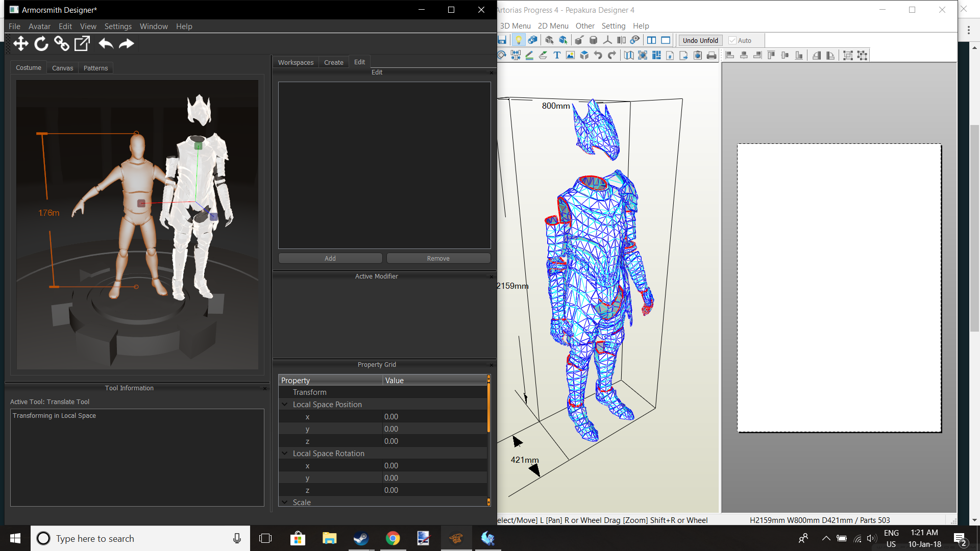Click the Align left icon in Pepakura
Screen dimensions: 980x551
(x=730, y=55)
